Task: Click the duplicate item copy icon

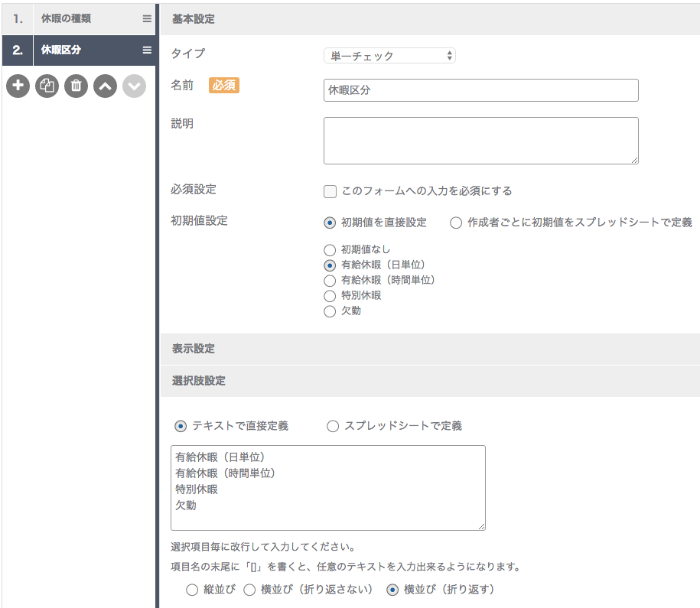Action: point(47,86)
